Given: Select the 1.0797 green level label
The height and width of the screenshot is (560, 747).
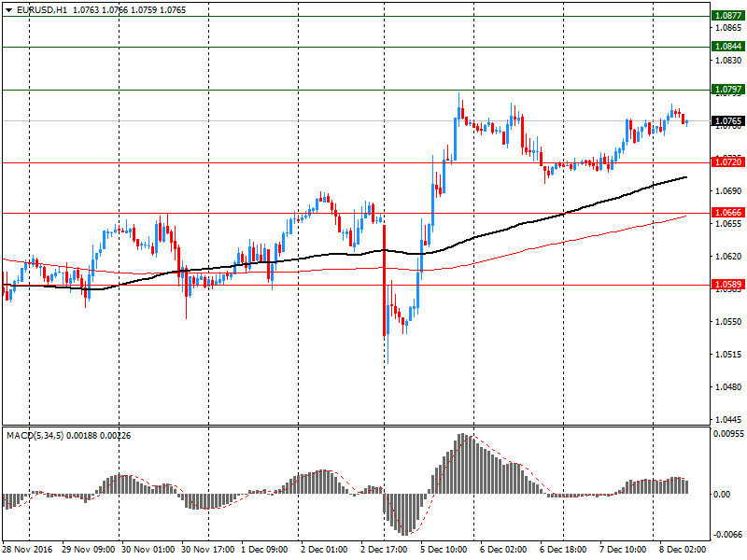Looking at the screenshot, I should 728,89.
